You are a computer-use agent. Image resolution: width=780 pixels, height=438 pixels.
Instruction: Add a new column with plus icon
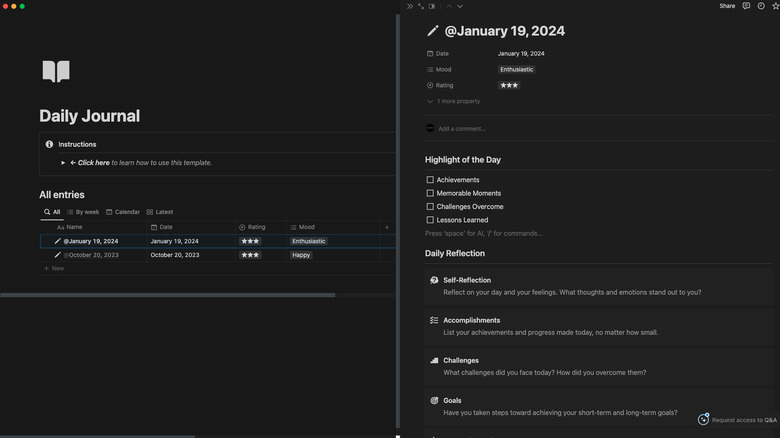[x=387, y=227]
